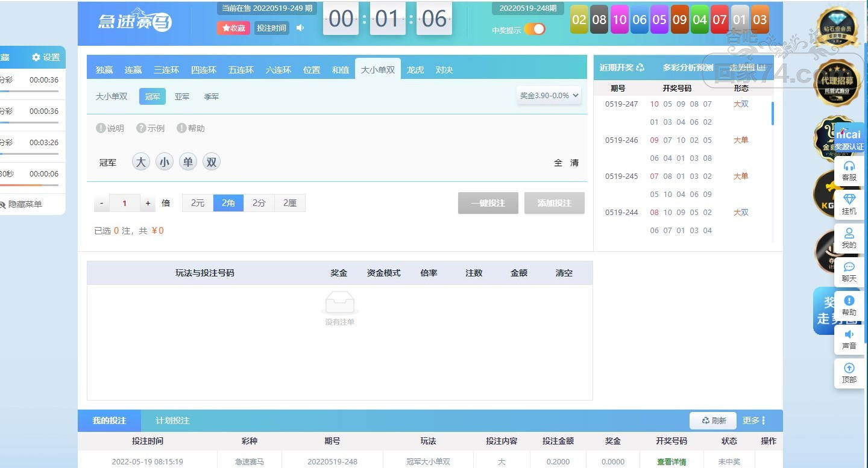Toggle the 中奖提示 switch
The width and height of the screenshot is (868, 468).
pyautogui.click(x=534, y=29)
